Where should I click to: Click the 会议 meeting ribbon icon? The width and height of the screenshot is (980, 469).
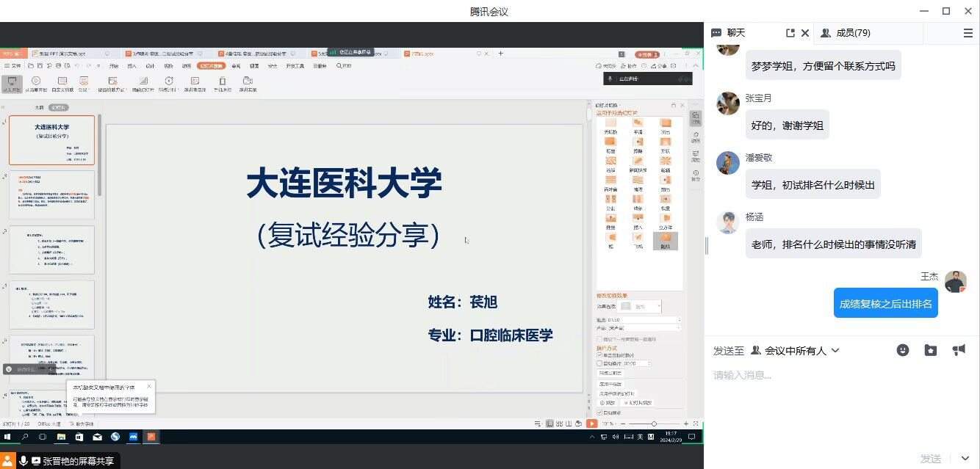click(x=83, y=84)
